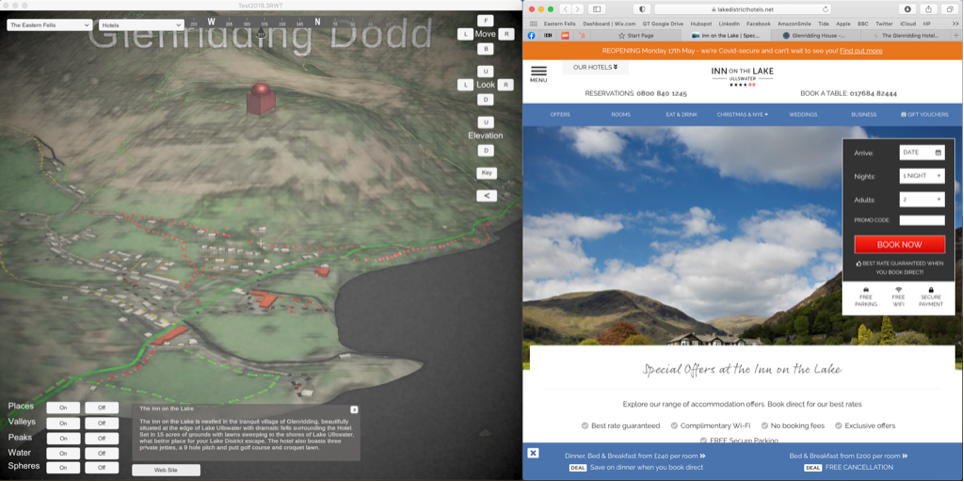Expand OUR HOTELS dropdown

pos(595,67)
